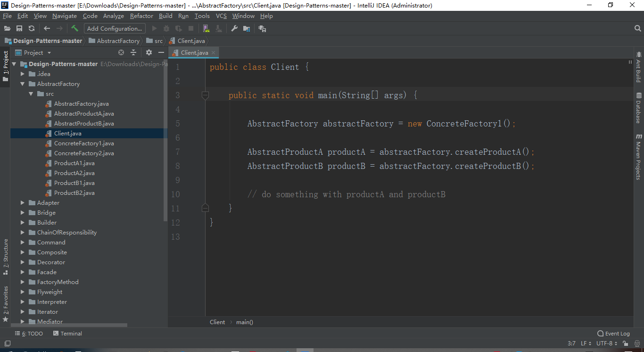
Task: Collapse the src folder node
Action: click(31, 94)
